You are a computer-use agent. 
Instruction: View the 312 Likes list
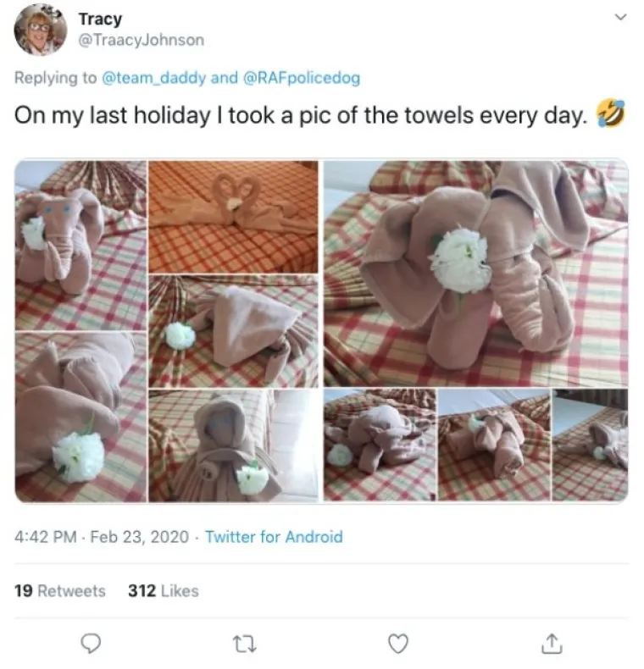click(x=163, y=590)
